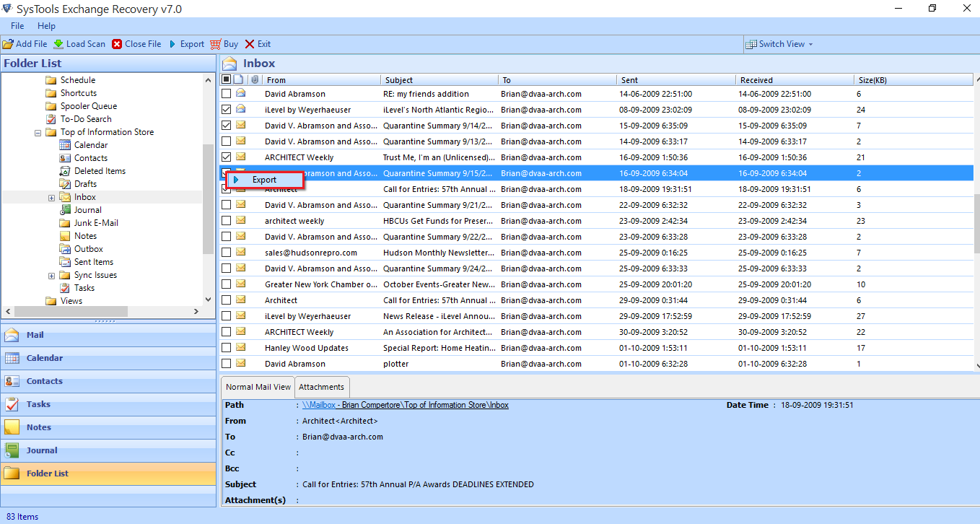Select the Hanley Wood Updates email row
Image resolution: width=980 pixels, height=524 pixels.
[x=596, y=348]
